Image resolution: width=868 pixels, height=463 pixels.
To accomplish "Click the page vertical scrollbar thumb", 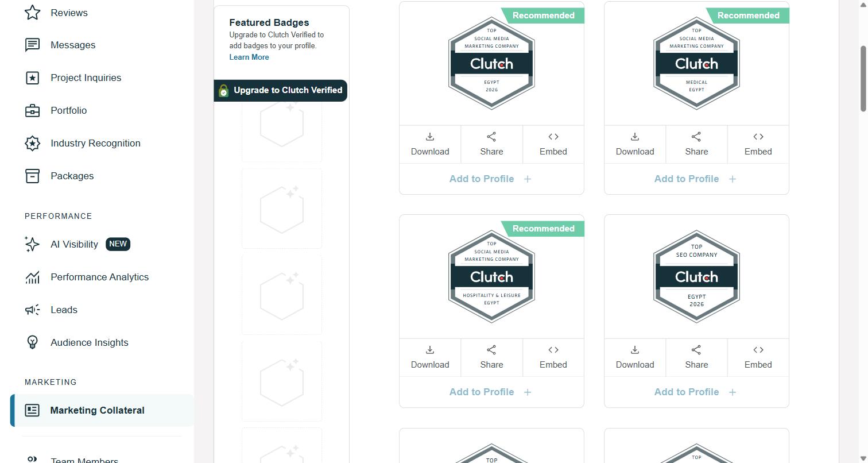I will pyautogui.click(x=863, y=79).
